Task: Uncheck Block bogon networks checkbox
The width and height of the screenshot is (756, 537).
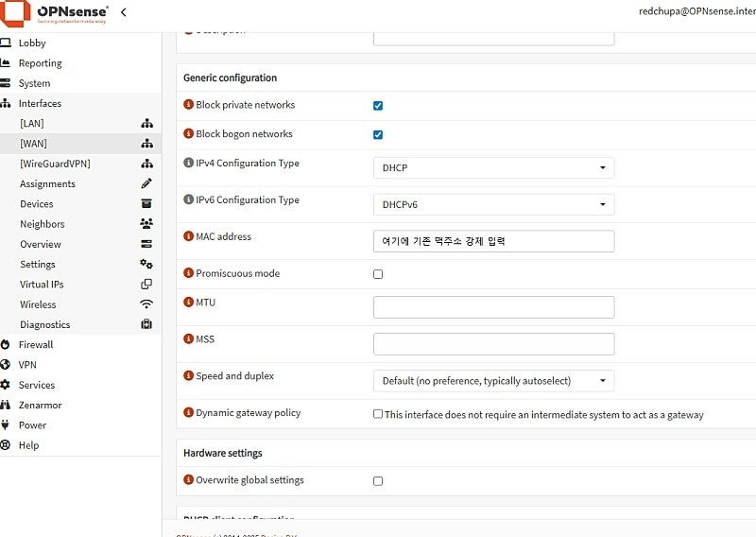Action: point(378,135)
